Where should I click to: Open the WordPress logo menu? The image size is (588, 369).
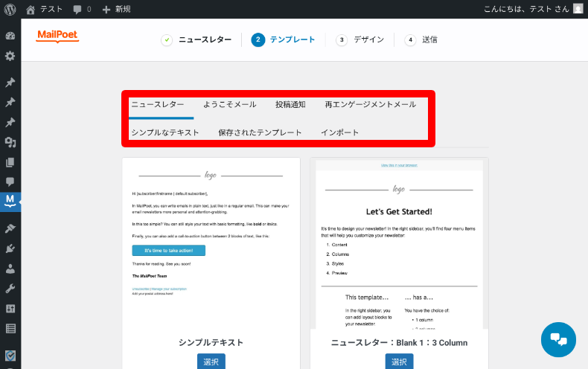click(10, 9)
